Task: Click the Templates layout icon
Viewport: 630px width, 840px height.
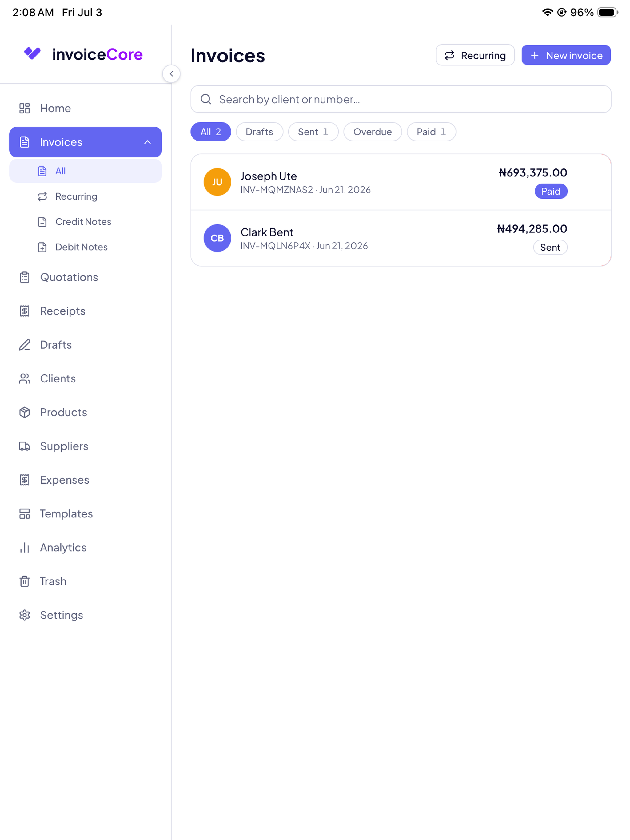Action: 25,514
